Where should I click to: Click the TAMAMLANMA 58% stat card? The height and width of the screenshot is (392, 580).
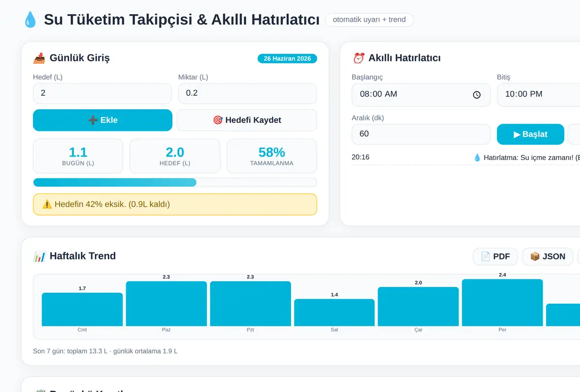(272, 156)
